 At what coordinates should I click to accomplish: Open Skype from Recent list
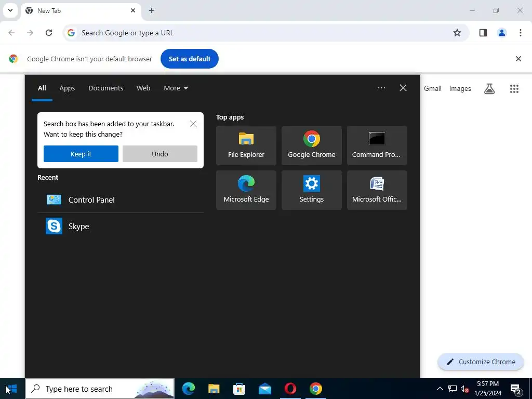[x=121, y=227]
